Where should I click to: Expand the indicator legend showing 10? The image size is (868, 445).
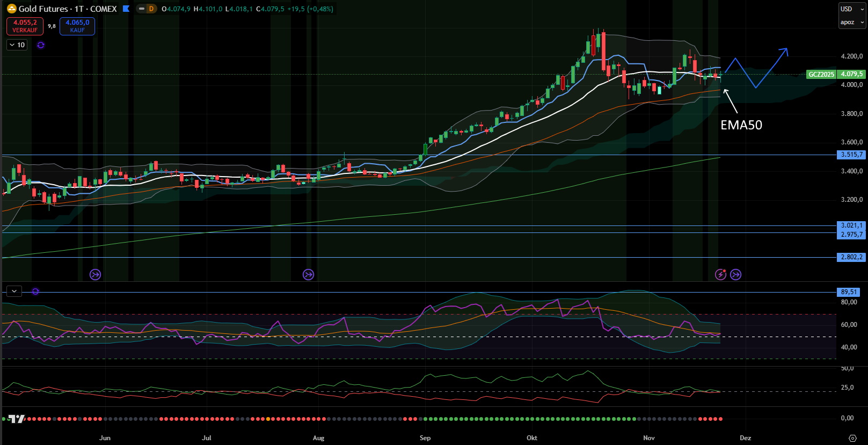coord(17,45)
